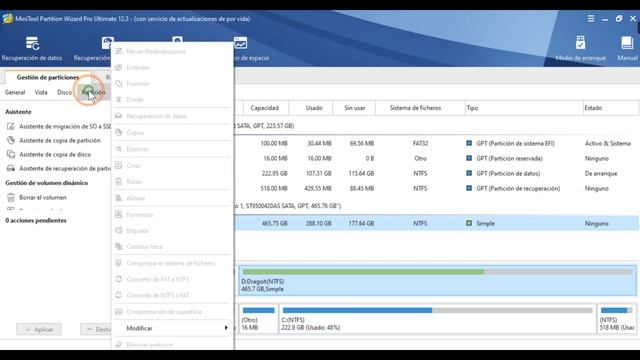Choose Dividir in the partition menu
640x360 pixels.
point(172,100)
